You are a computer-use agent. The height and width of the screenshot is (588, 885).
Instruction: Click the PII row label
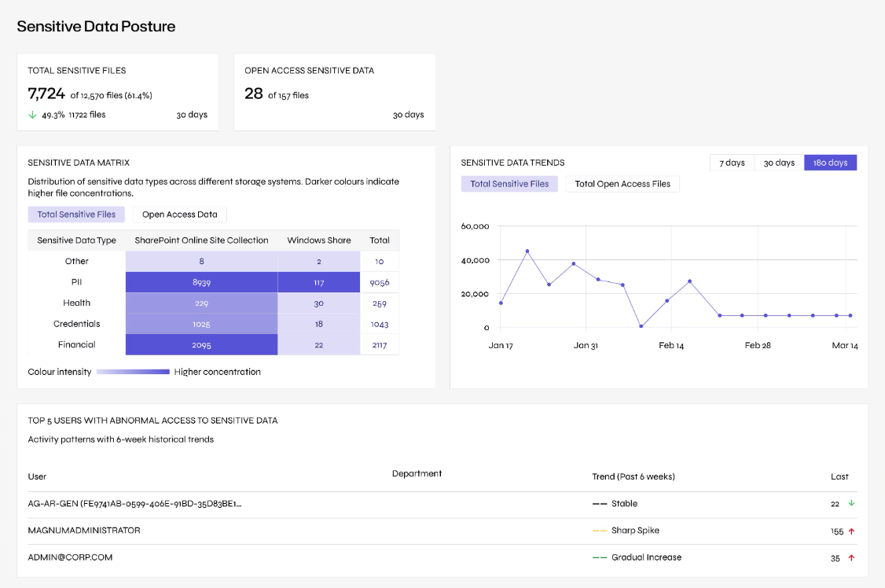pyautogui.click(x=77, y=282)
